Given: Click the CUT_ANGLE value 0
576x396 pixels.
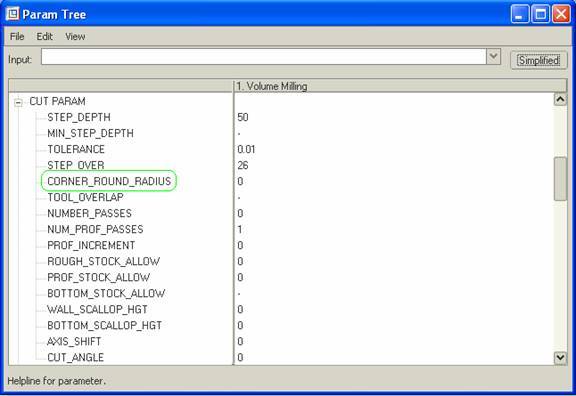Looking at the screenshot, I should (240, 357).
